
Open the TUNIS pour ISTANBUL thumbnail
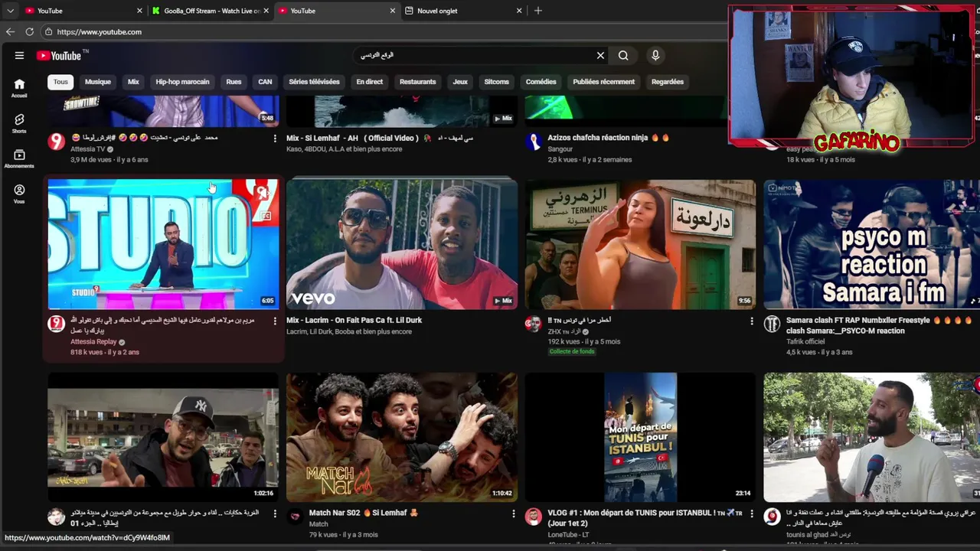click(x=640, y=437)
